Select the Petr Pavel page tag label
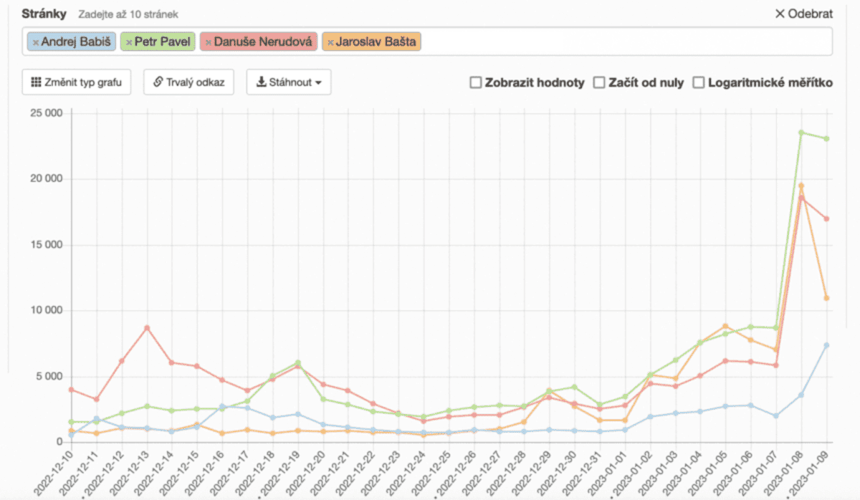Screen dimensions: 860x500 click(x=164, y=41)
